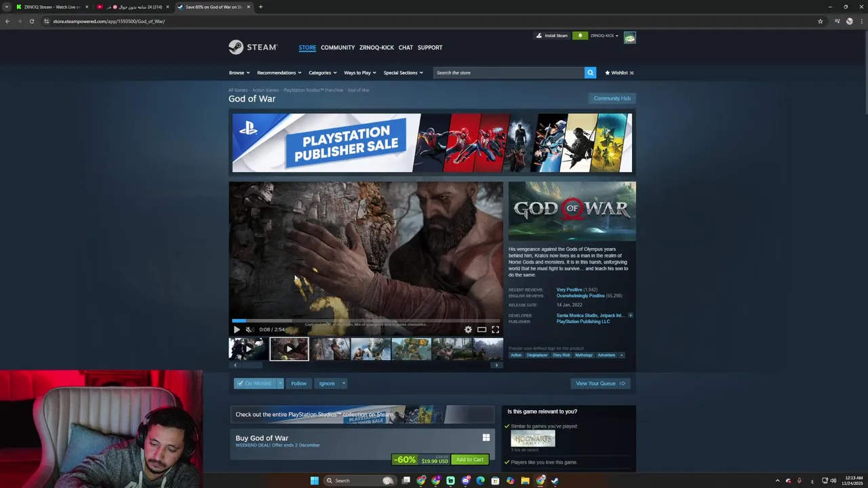This screenshot has height=488, width=868.
Task: Open the Recommendations dropdown menu
Action: click(x=279, y=73)
